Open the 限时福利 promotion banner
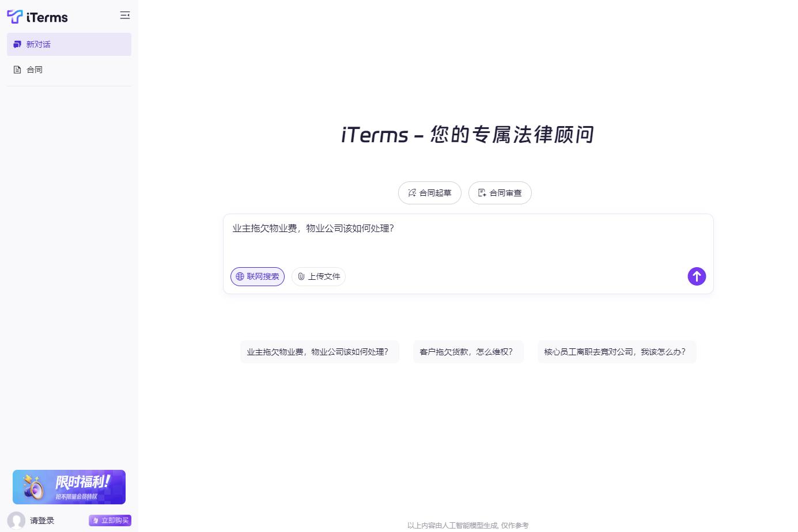Screen dimensions: 798x532 (x=69, y=487)
